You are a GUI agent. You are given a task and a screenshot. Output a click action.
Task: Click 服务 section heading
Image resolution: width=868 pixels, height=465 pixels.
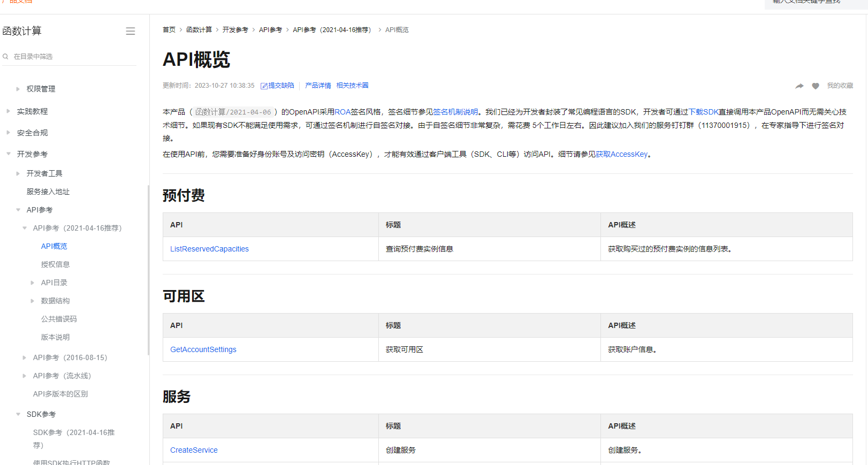pyautogui.click(x=177, y=397)
